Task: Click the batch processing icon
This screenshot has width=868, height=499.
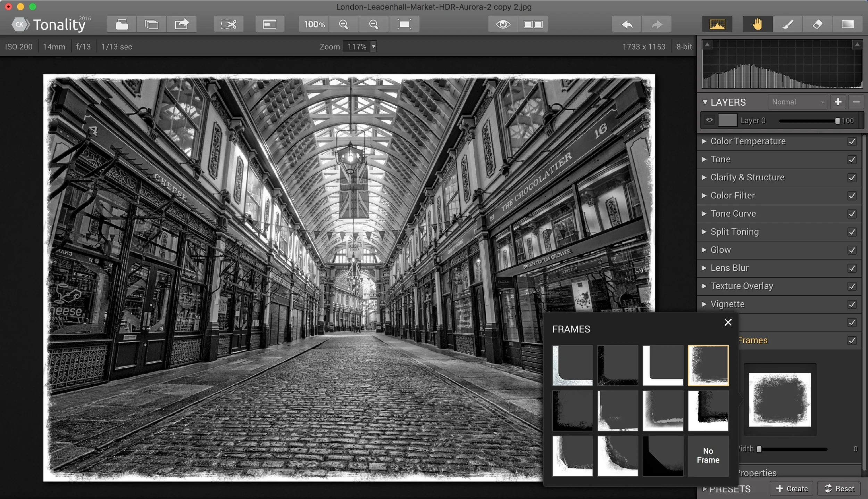Action: pyautogui.click(x=151, y=24)
